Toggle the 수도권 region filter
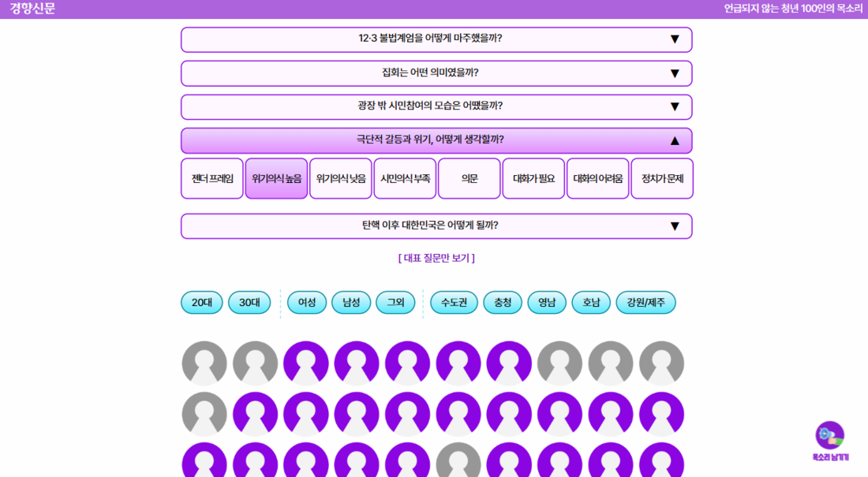Screen dimensions: 868x477 click(x=454, y=302)
